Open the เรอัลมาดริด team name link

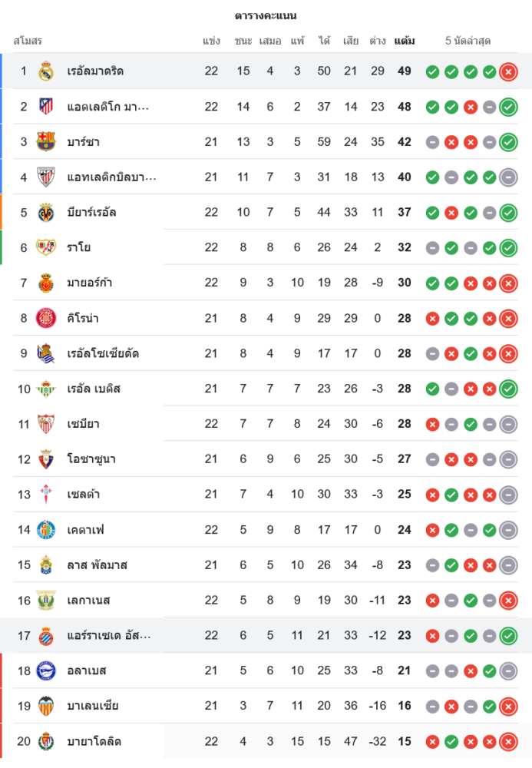tap(95, 71)
